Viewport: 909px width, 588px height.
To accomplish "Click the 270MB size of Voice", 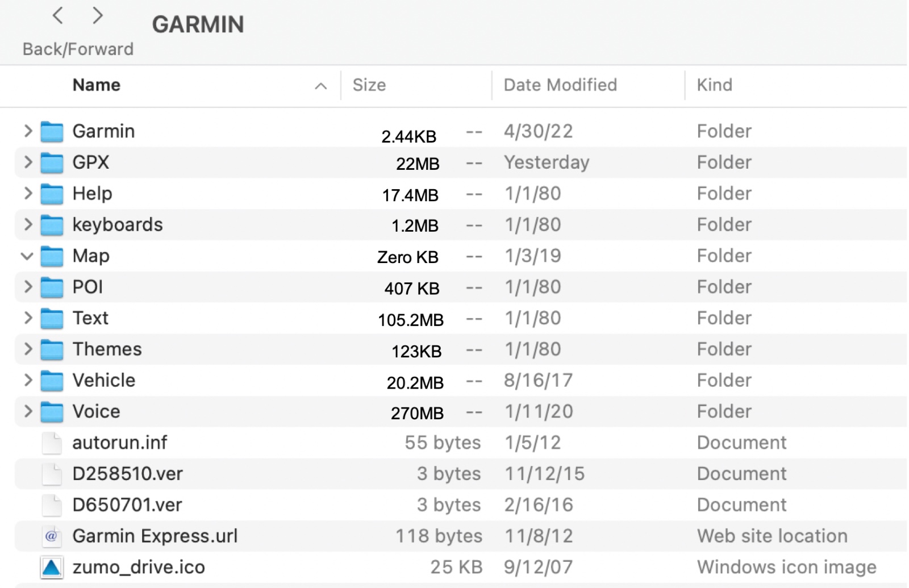I will (417, 413).
